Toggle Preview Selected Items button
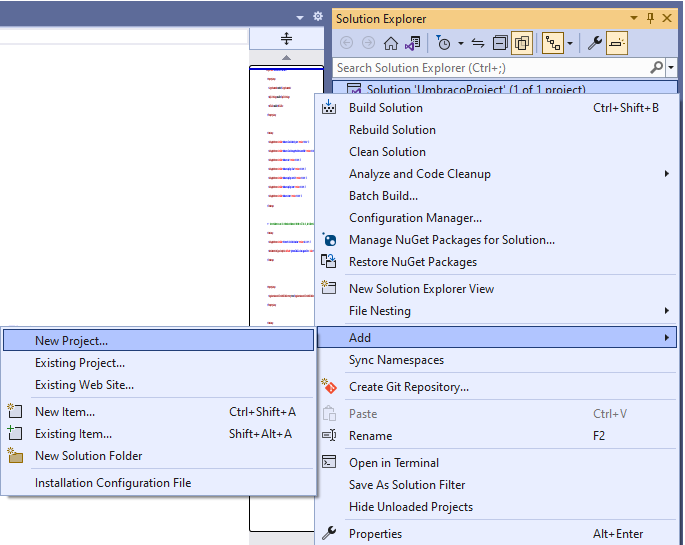685x545 pixels. point(617,43)
